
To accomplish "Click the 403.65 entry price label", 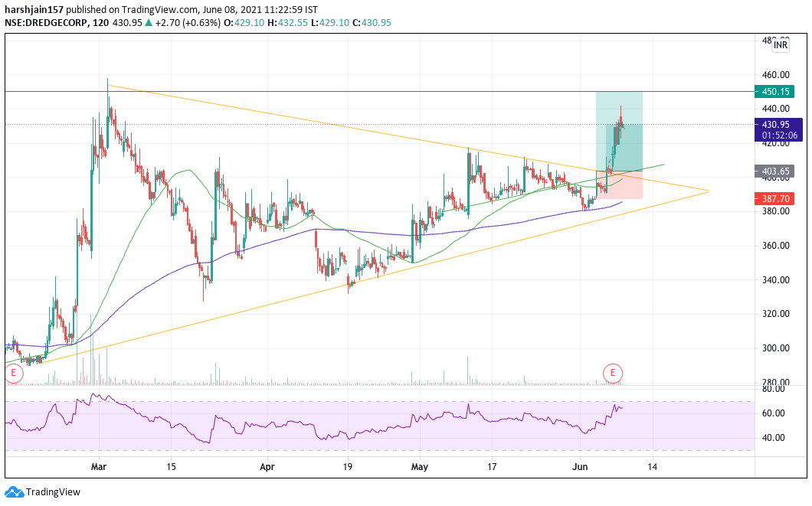I will click(x=774, y=171).
